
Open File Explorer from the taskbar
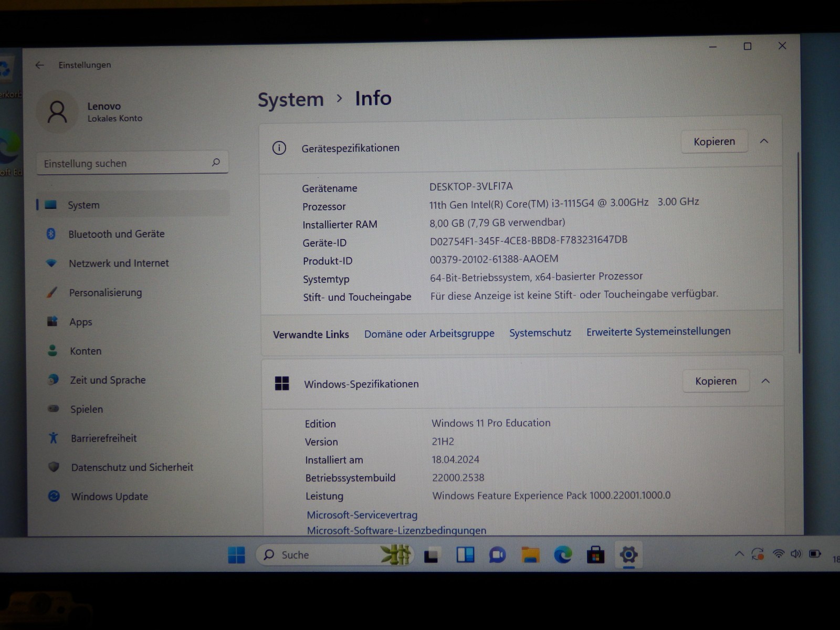[x=530, y=555]
